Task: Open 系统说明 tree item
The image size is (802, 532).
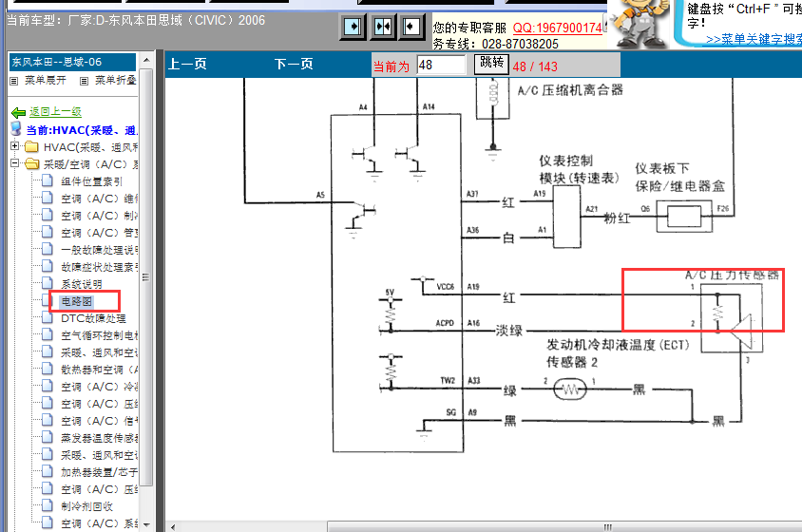Action: [x=82, y=284]
